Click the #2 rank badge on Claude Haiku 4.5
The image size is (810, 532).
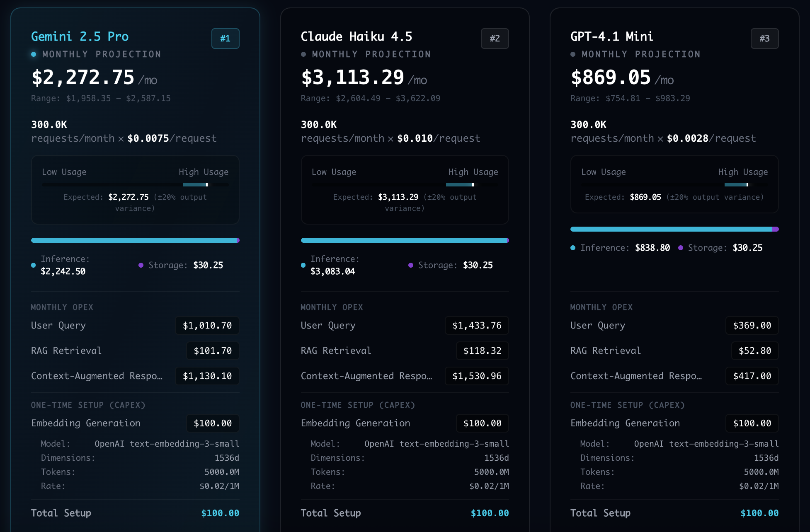point(495,38)
